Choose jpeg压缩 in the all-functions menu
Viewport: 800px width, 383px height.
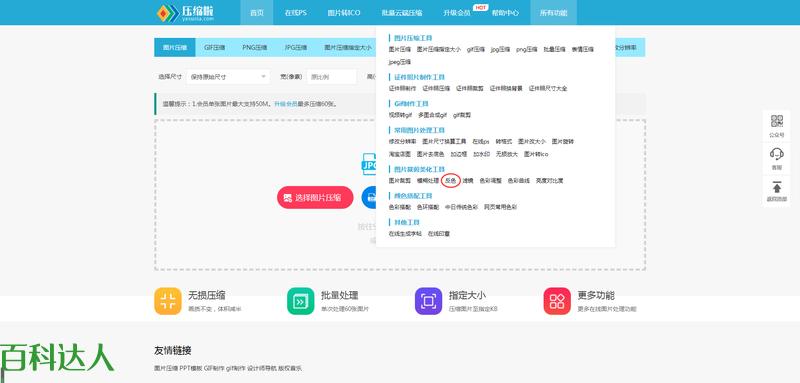click(400, 62)
